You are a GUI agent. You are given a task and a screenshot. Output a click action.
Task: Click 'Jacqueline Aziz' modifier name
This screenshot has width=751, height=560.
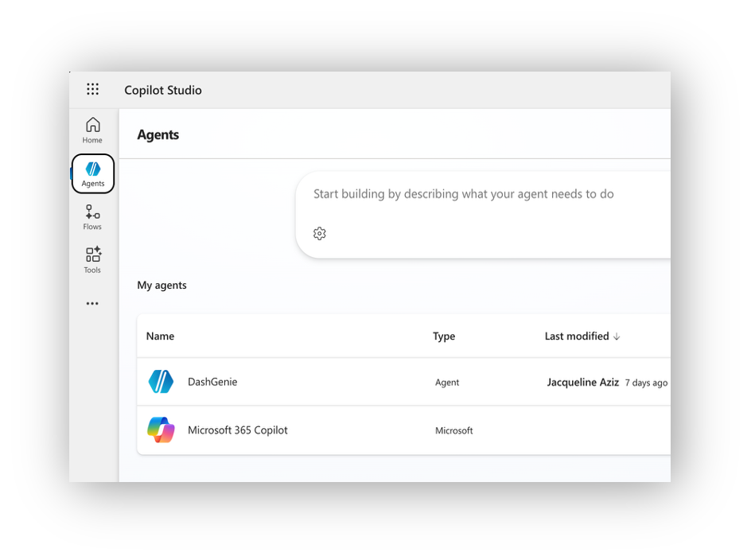(583, 383)
